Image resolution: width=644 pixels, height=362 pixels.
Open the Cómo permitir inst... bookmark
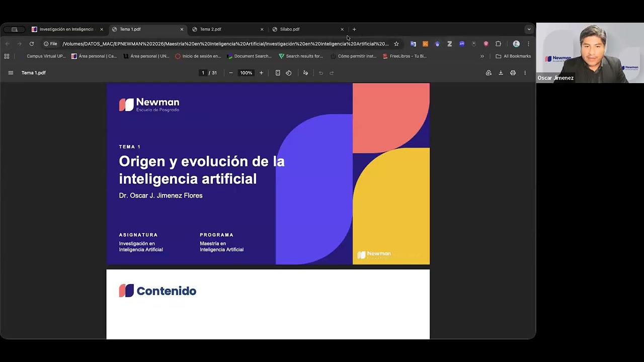[x=353, y=56]
